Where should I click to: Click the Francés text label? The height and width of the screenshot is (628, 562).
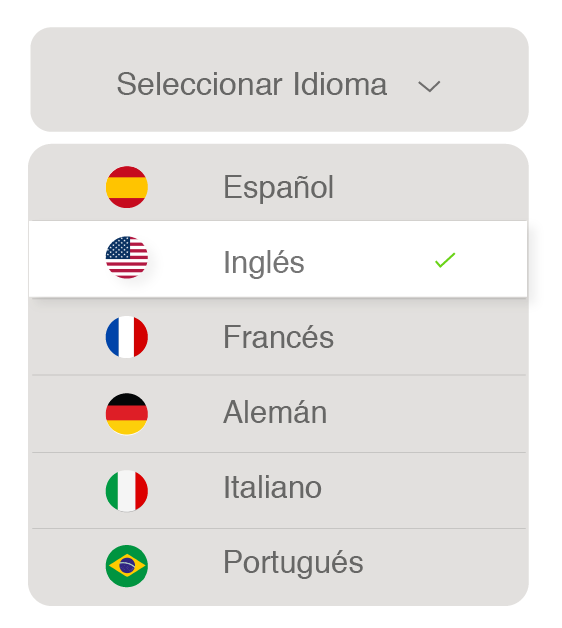tap(278, 337)
